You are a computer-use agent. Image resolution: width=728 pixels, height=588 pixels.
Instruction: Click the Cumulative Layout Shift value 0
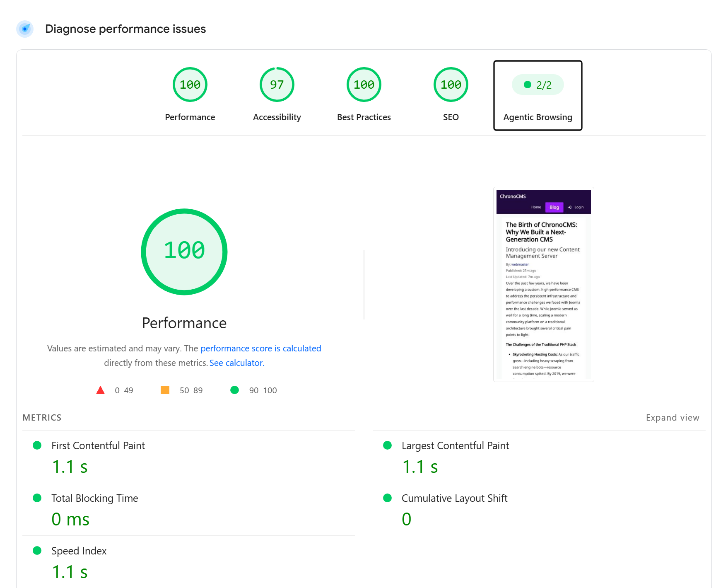[x=407, y=519]
